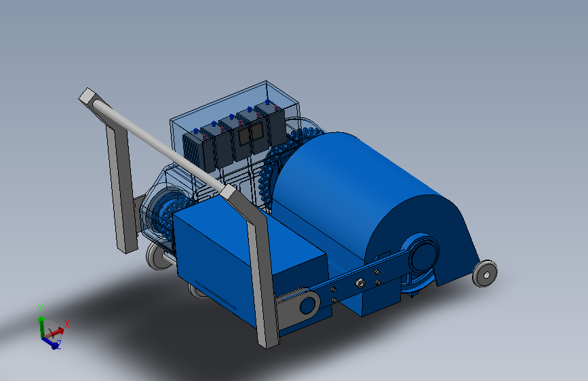This screenshot has height=381, width=588.
Task: Select the circular hub on the drum end
Action: pyautogui.click(x=423, y=256)
